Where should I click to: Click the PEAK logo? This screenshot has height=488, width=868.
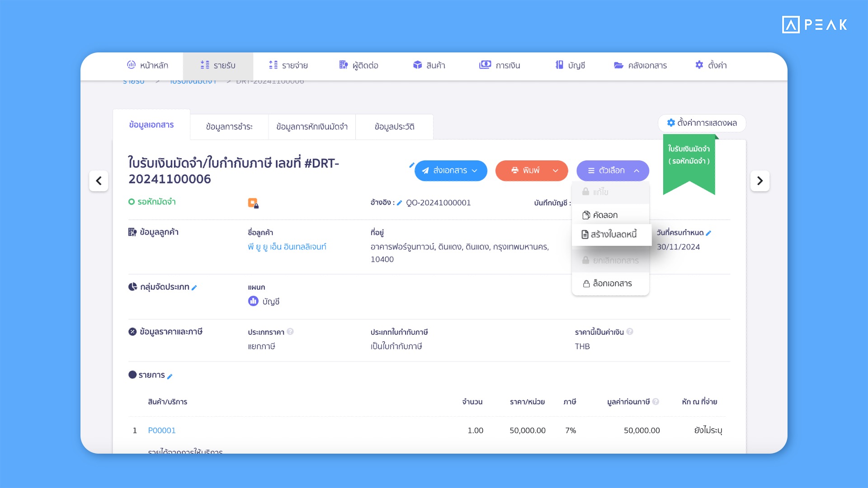815,24
